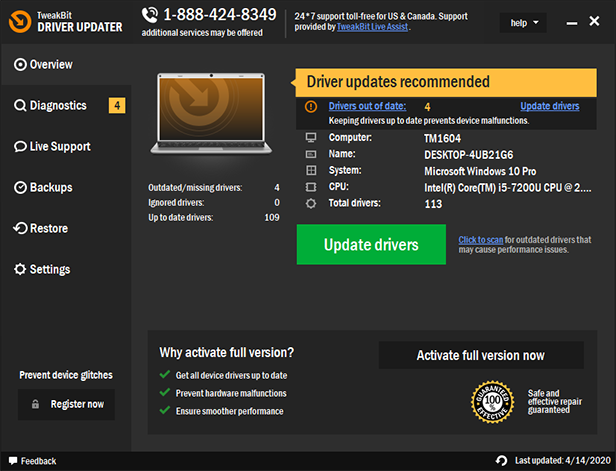Click the Intel Core i5-7200U CPU value
The width and height of the screenshot is (616, 471).
pos(508,188)
